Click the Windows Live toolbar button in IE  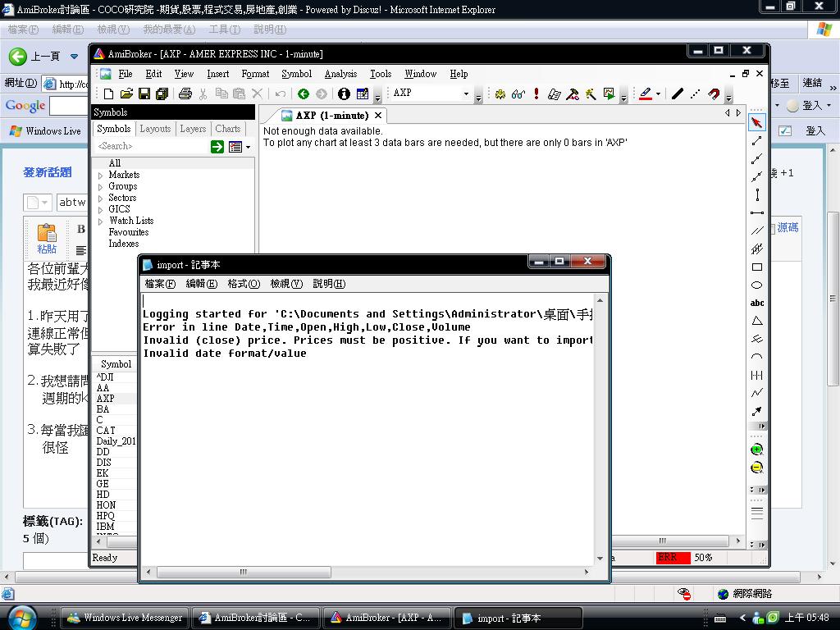click(x=45, y=131)
